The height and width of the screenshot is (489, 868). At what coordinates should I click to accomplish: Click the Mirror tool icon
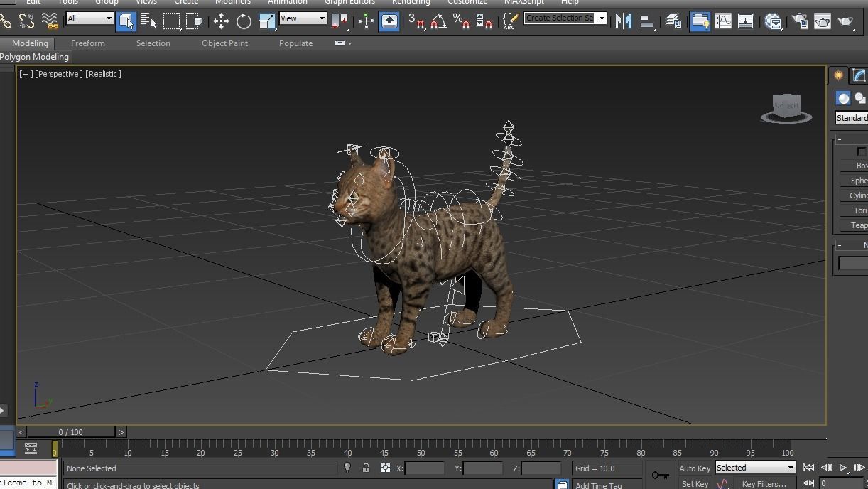click(x=623, y=21)
